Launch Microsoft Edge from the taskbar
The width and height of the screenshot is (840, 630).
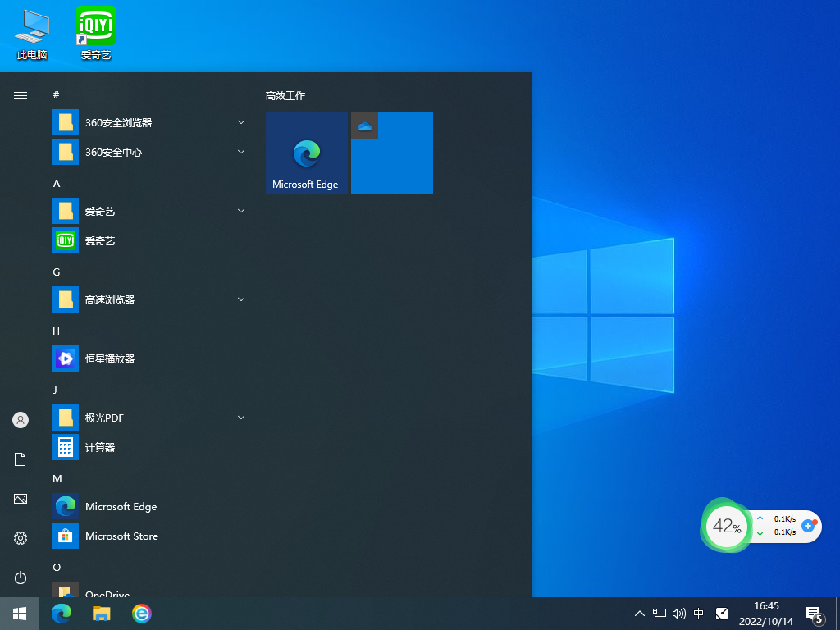pyautogui.click(x=61, y=613)
